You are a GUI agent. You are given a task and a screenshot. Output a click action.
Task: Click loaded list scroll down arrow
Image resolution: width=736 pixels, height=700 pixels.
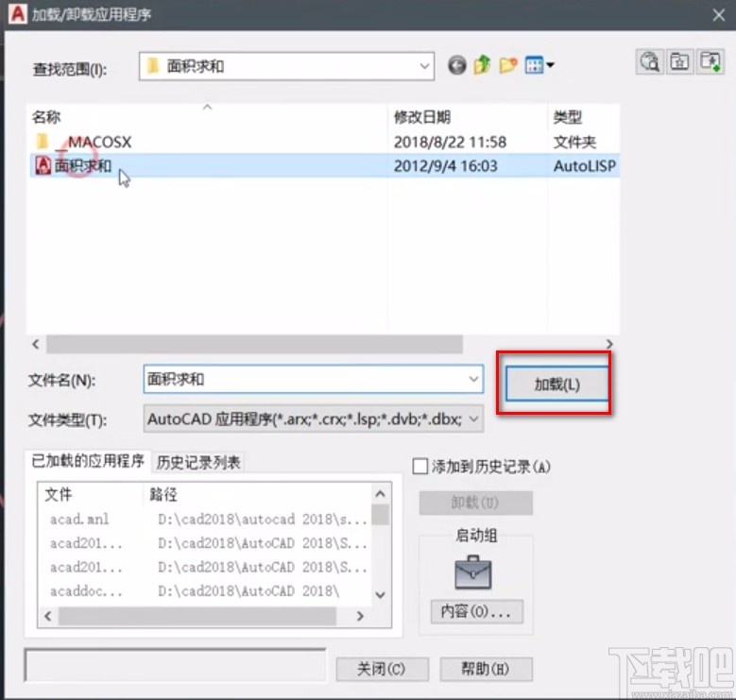pyautogui.click(x=381, y=595)
